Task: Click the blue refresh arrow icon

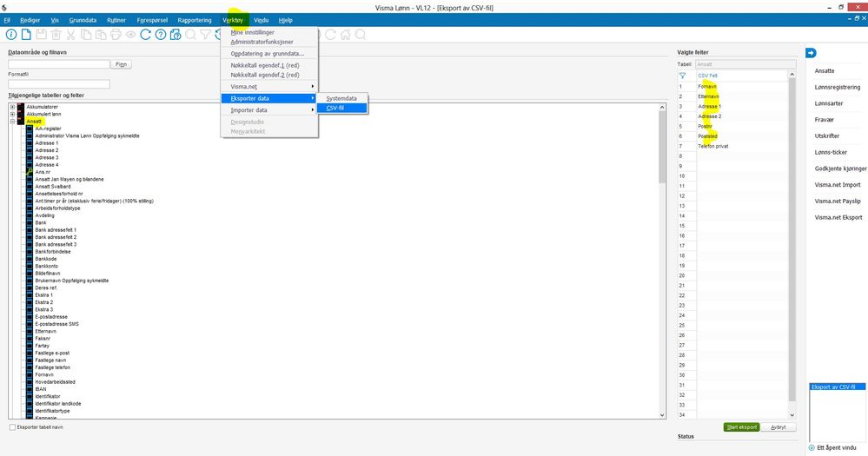Action: [x=146, y=35]
